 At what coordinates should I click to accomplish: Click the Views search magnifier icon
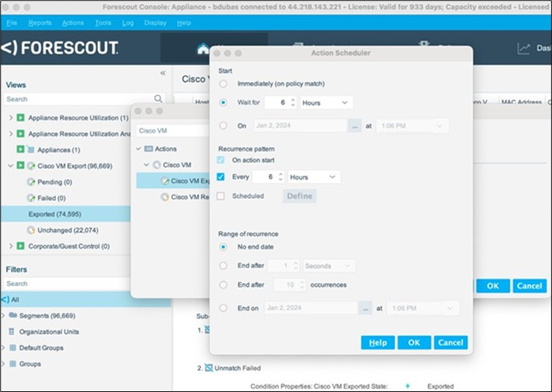point(158,99)
